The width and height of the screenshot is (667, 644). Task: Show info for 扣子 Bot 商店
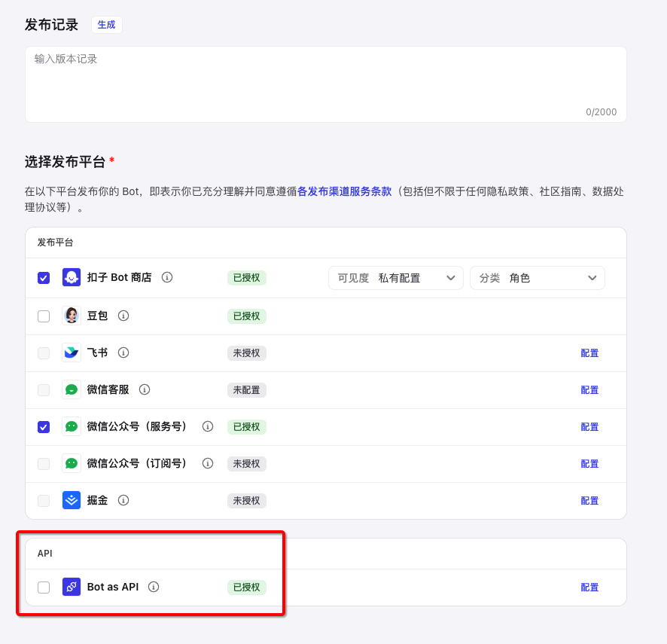pyautogui.click(x=167, y=277)
